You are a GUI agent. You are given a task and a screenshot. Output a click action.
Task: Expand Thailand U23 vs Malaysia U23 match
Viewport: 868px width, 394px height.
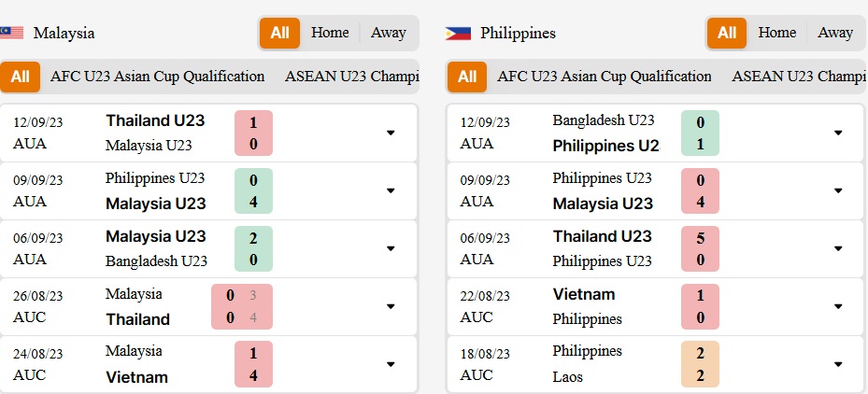[391, 133]
